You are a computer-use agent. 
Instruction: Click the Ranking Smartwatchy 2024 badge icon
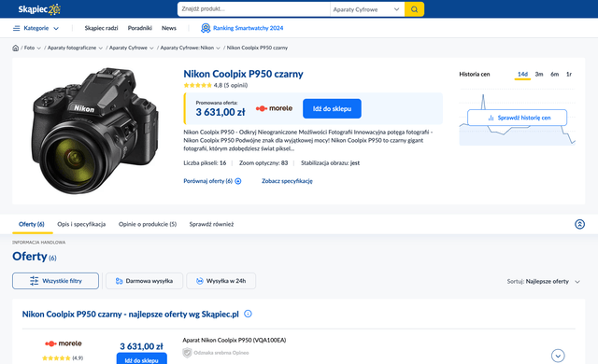[206, 28]
